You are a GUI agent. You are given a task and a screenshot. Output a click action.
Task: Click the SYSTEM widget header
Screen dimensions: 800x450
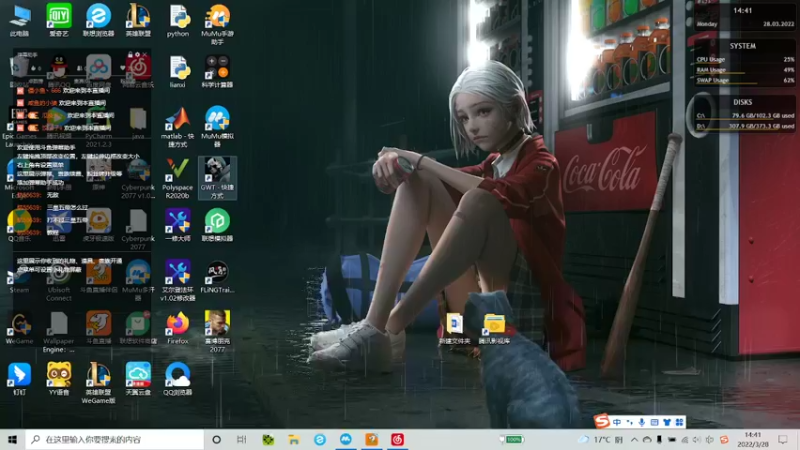point(742,46)
